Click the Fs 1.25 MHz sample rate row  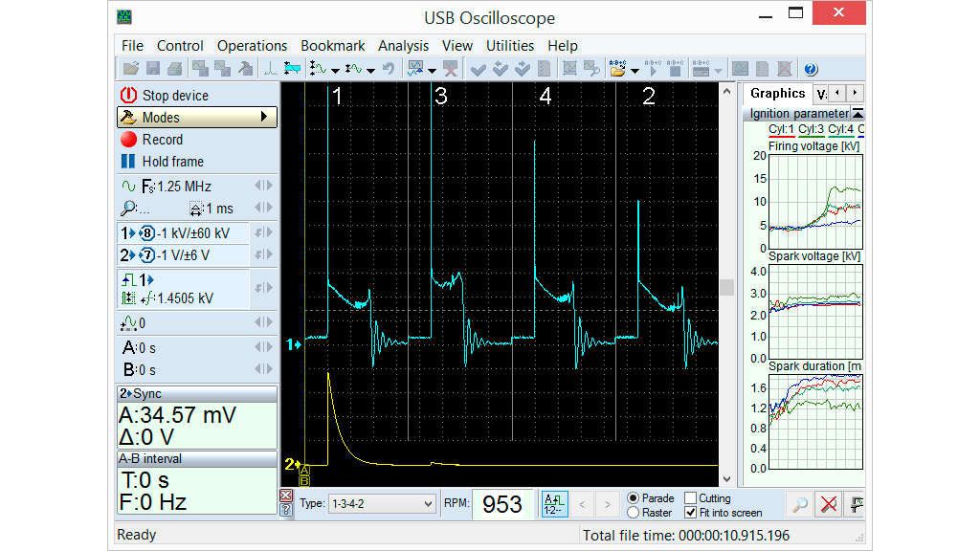click(x=197, y=187)
